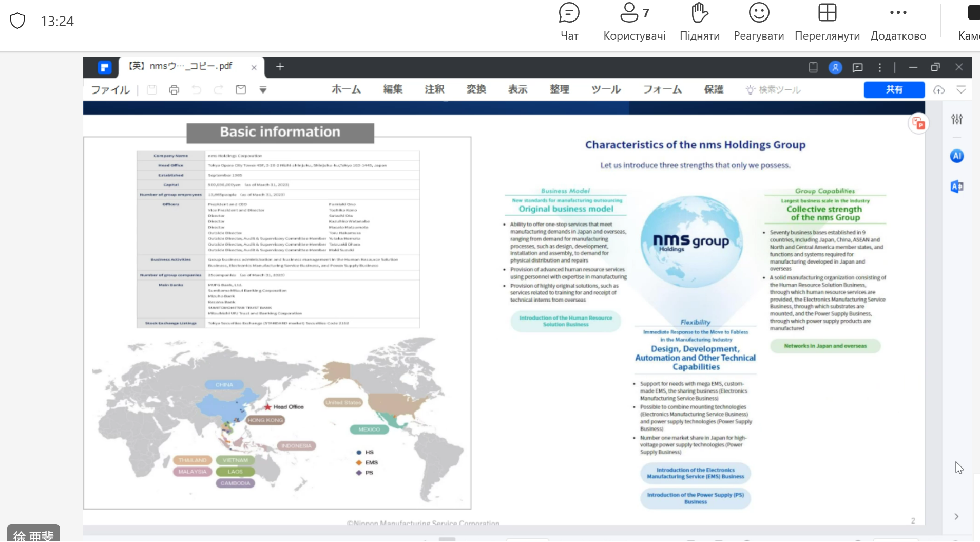The width and height of the screenshot is (980, 542).
Task: Switch to the ホーム tab
Action: pos(346,89)
